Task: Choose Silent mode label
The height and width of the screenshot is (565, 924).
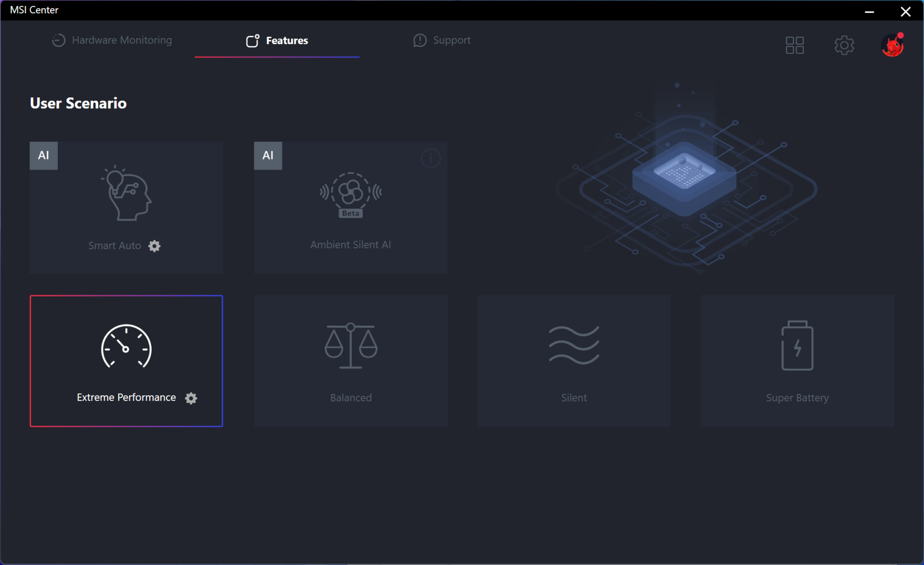Action: 574,398
